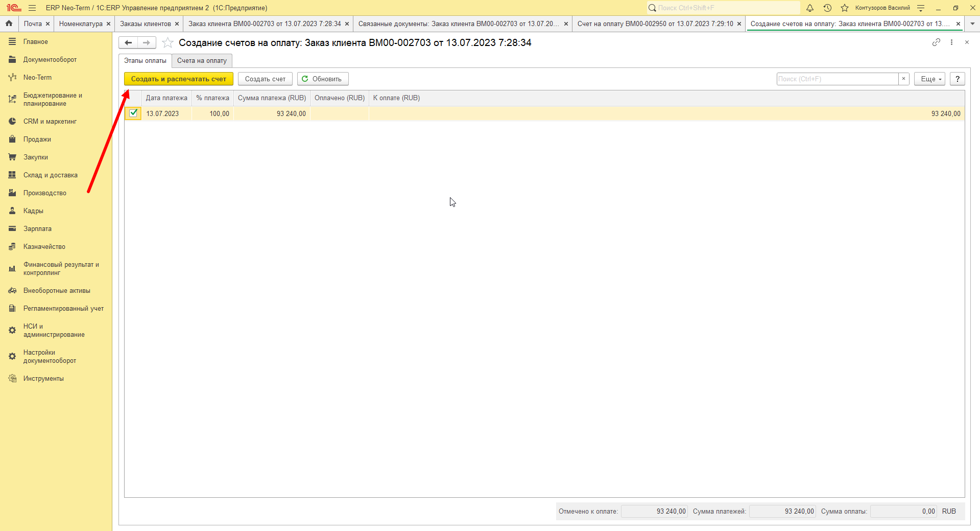
Task: Open CRM и маркетинг section
Action: pos(50,121)
